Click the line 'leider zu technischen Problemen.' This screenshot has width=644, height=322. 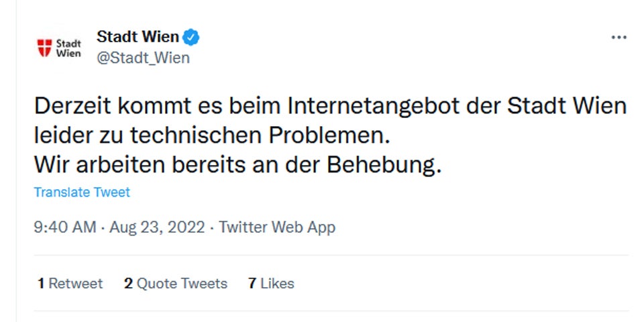pyautogui.click(x=212, y=136)
